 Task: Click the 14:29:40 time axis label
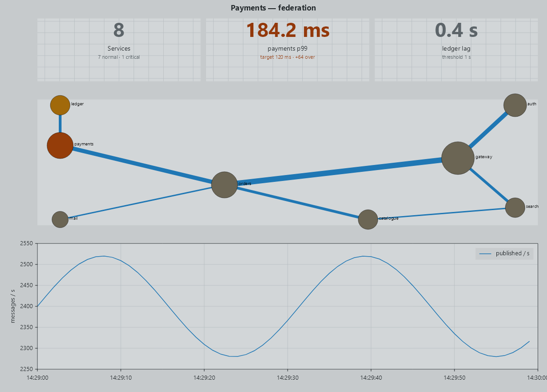click(x=371, y=377)
